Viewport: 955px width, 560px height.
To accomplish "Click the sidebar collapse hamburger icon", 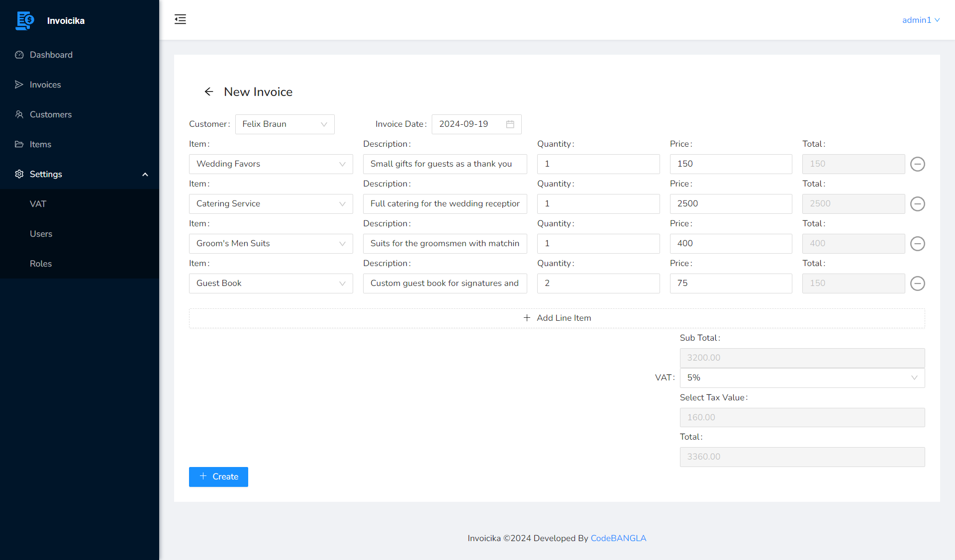I will pyautogui.click(x=180, y=19).
